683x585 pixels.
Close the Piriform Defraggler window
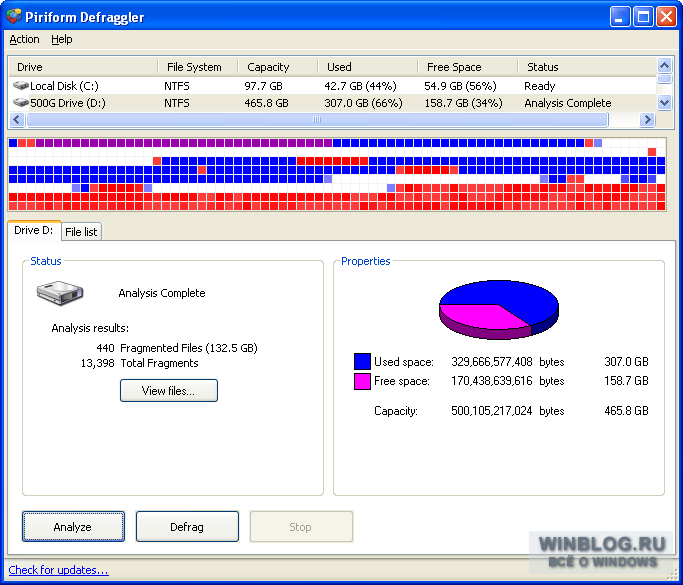(x=666, y=17)
